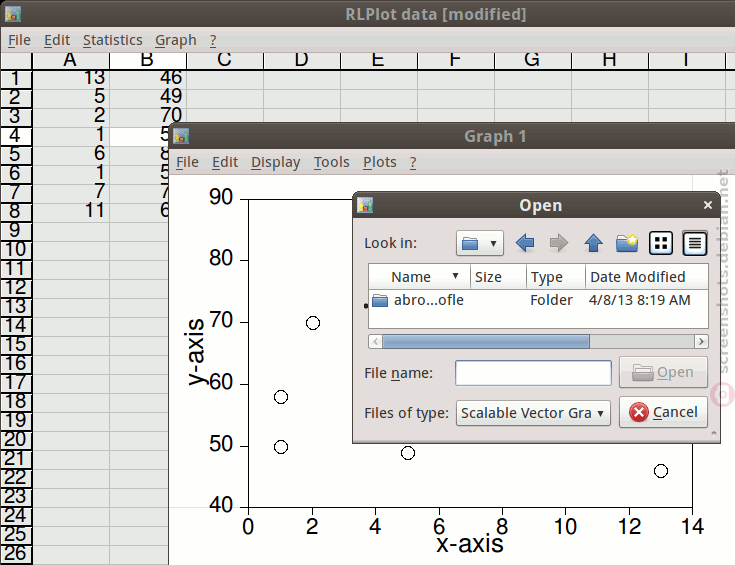Click the file list scroll right arrow

(x=701, y=341)
